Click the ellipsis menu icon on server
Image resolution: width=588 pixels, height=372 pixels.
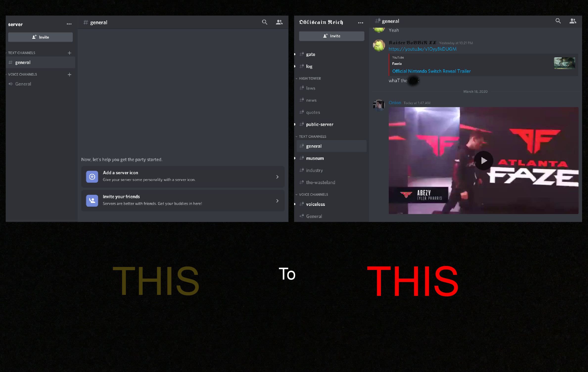tap(69, 23)
